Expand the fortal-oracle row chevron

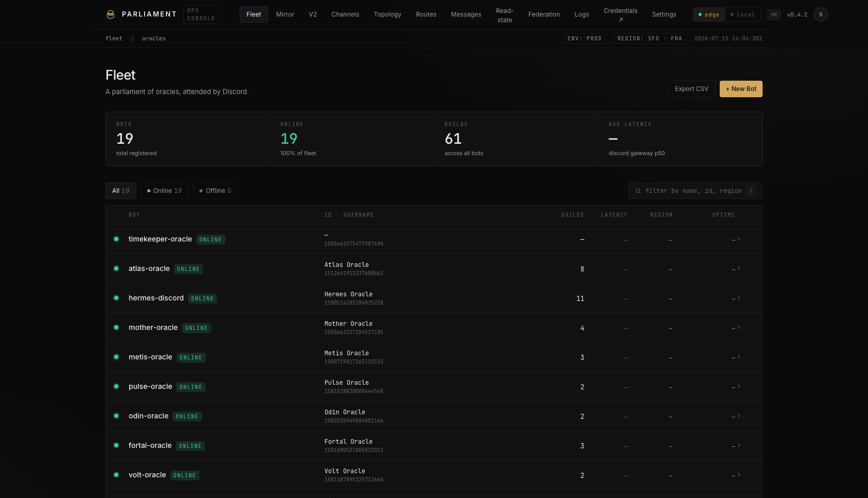click(x=739, y=445)
